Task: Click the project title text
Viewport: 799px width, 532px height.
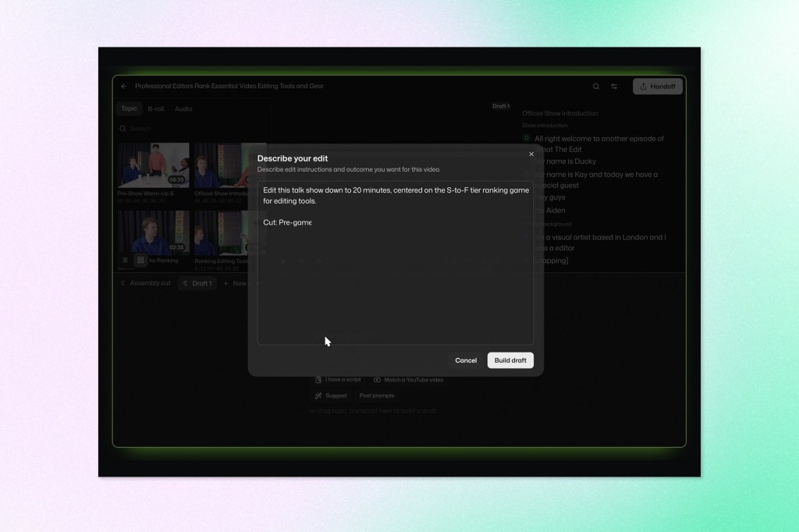Action: 229,86
